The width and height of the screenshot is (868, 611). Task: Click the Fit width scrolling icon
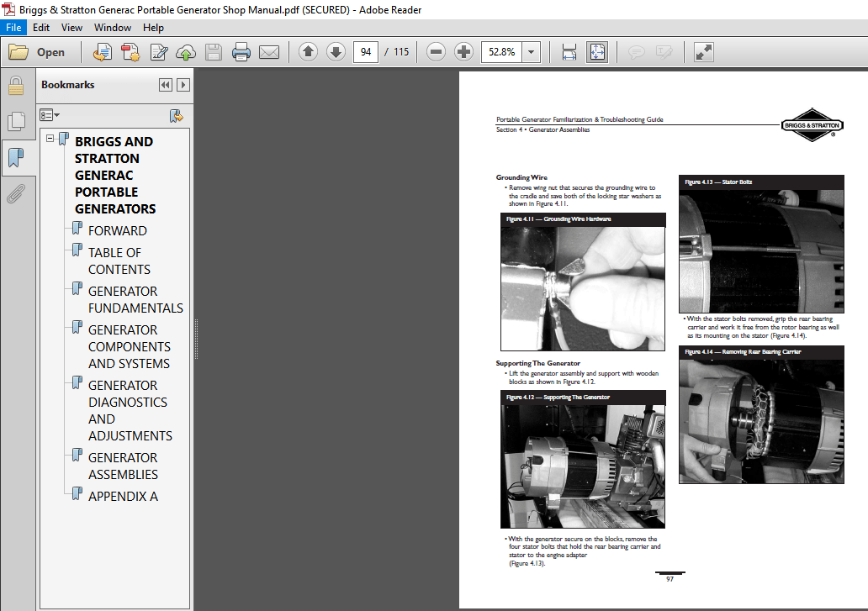tap(569, 52)
